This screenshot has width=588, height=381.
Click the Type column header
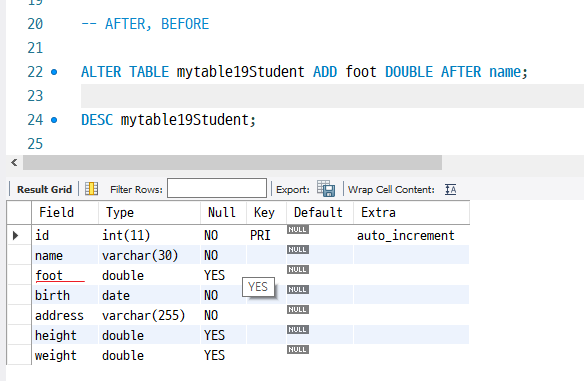click(x=149, y=213)
